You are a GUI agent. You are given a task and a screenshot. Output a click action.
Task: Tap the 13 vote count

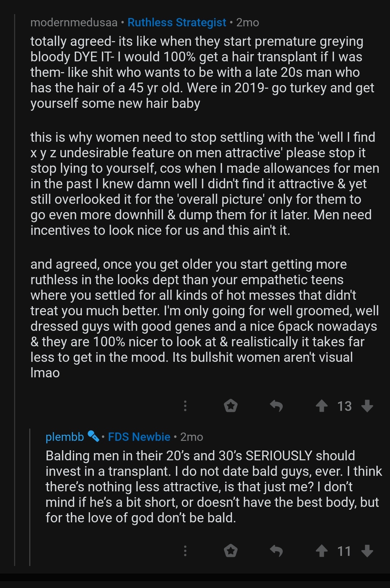(344, 406)
